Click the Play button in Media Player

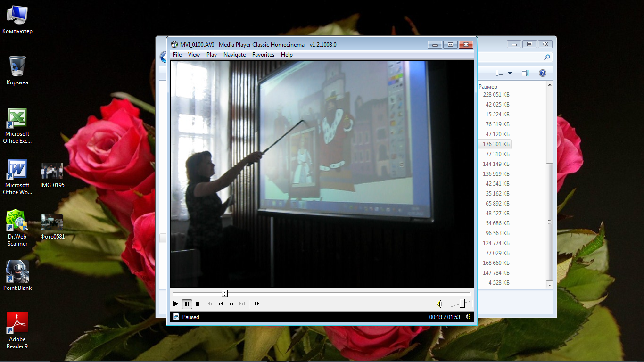pyautogui.click(x=176, y=304)
